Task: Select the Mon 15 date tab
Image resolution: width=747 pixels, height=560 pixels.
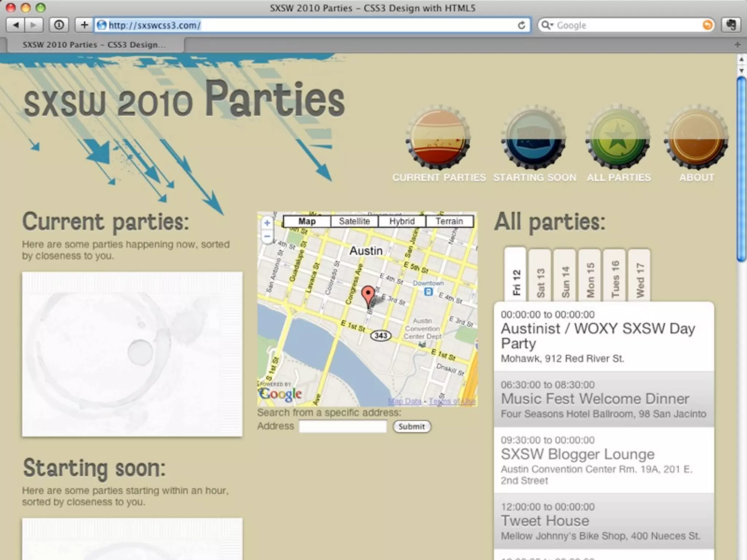Action: 589,276
